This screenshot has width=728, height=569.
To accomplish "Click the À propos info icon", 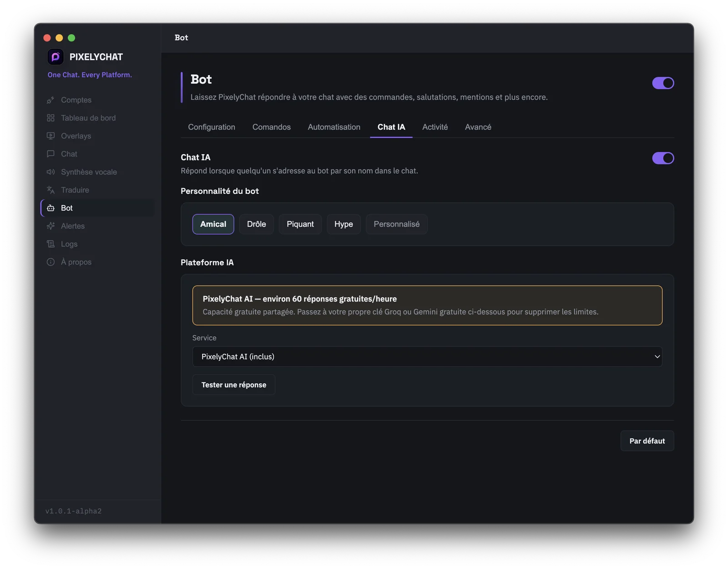I will coord(51,262).
